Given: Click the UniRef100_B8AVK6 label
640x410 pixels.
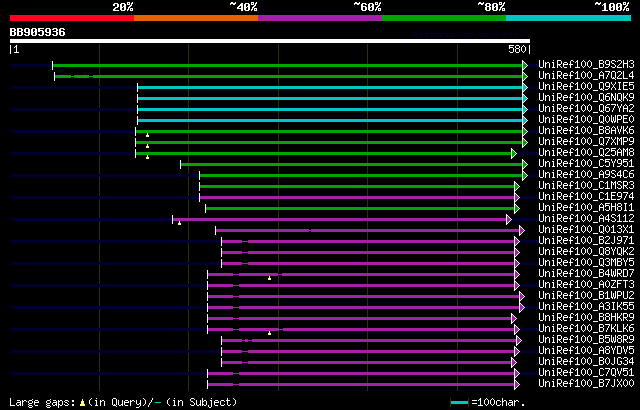Looking at the screenshot, I should coord(586,131).
